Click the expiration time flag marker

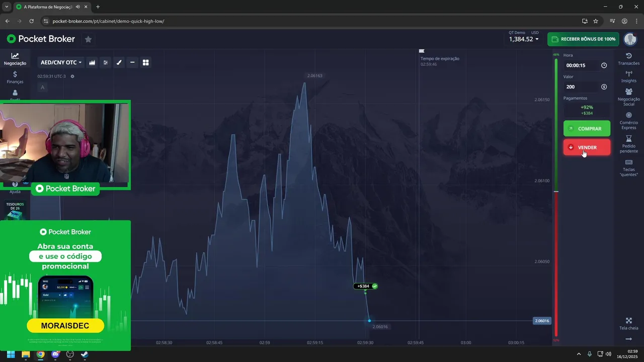[x=422, y=51]
